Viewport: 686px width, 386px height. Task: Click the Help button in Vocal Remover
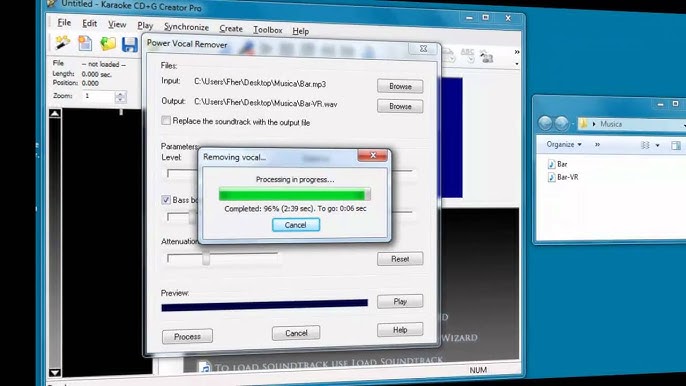[x=400, y=330]
